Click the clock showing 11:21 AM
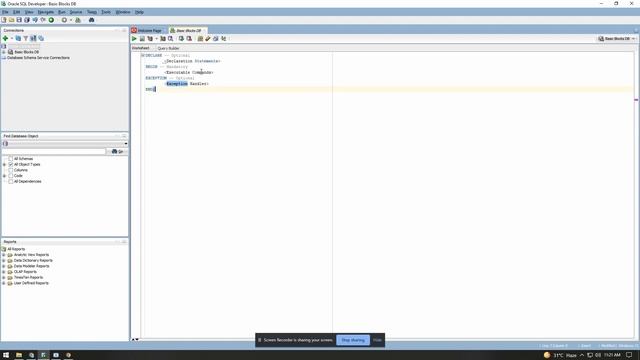Image resolution: width=640 pixels, height=360 pixels. (x=612, y=355)
